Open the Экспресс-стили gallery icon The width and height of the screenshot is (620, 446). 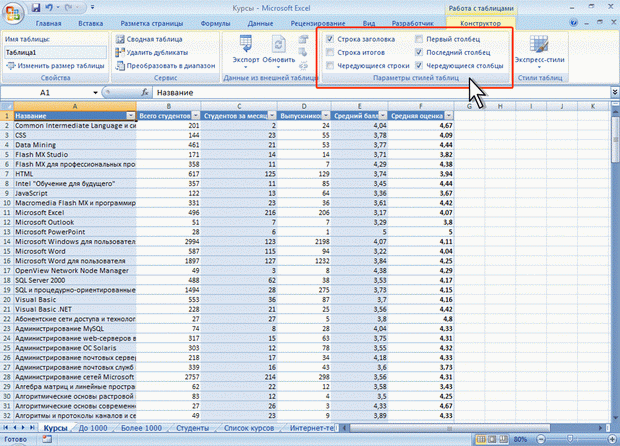[x=539, y=44]
